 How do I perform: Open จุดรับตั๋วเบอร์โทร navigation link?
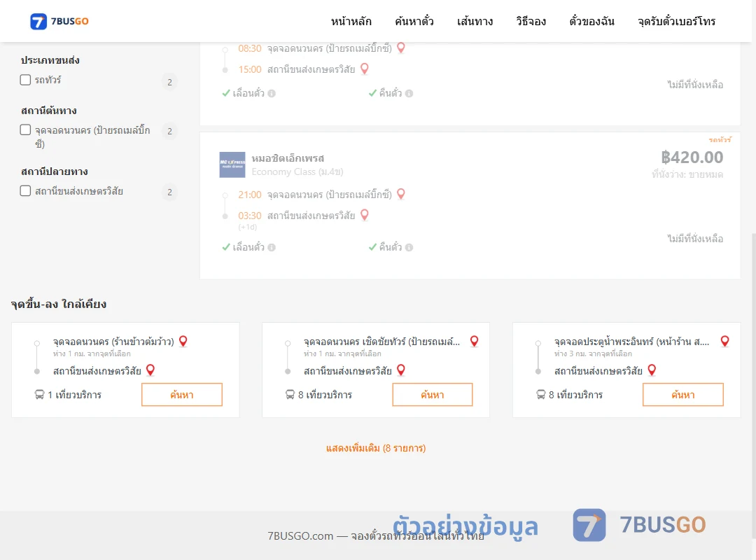pyautogui.click(x=676, y=21)
